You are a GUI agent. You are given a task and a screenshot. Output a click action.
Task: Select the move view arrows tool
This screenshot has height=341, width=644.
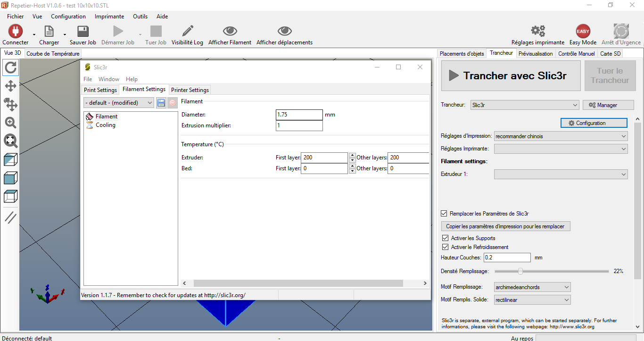[x=10, y=86]
